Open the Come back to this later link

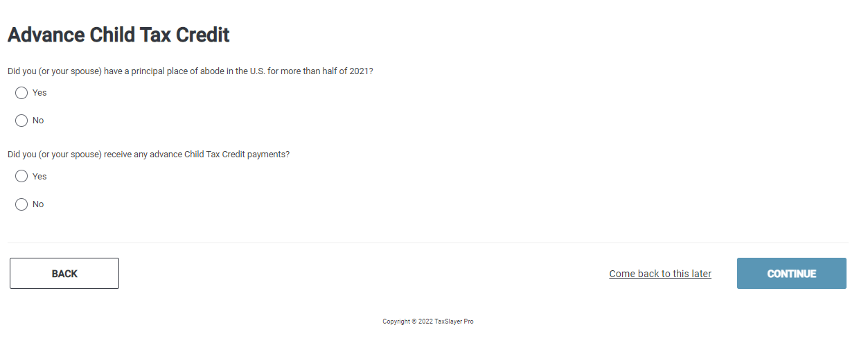[660, 274]
